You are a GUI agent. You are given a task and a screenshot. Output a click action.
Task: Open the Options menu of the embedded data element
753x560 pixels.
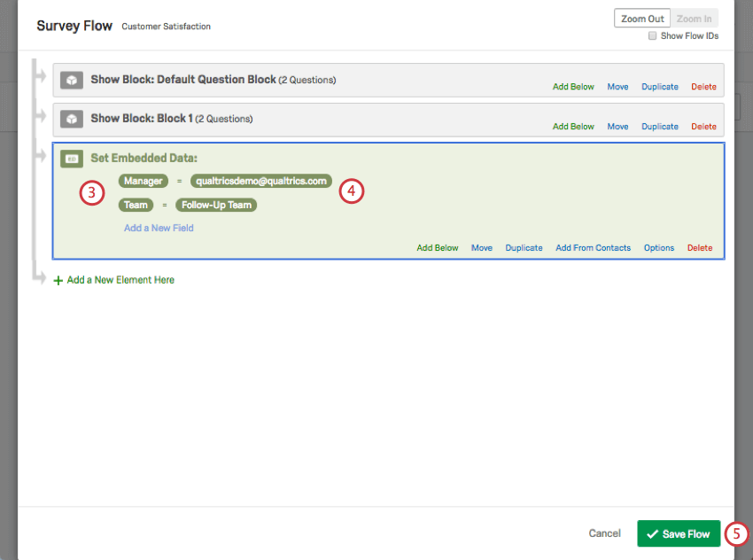point(658,247)
